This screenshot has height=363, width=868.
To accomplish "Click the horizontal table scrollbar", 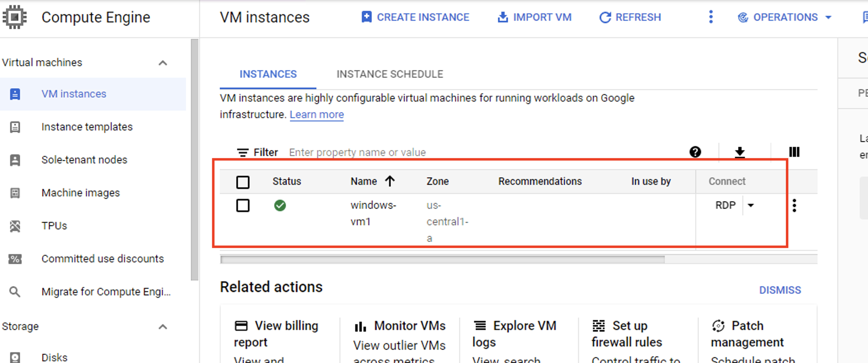I will [442, 259].
